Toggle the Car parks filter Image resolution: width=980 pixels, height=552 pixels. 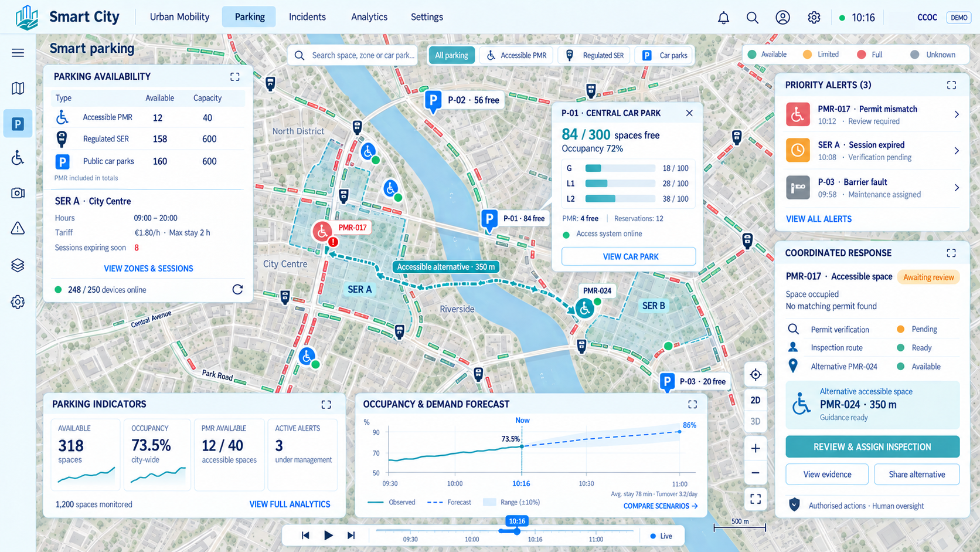click(665, 55)
